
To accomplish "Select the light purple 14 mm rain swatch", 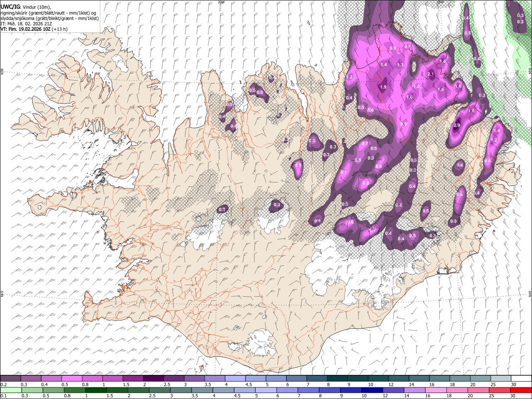I will [x=414, y=390].
